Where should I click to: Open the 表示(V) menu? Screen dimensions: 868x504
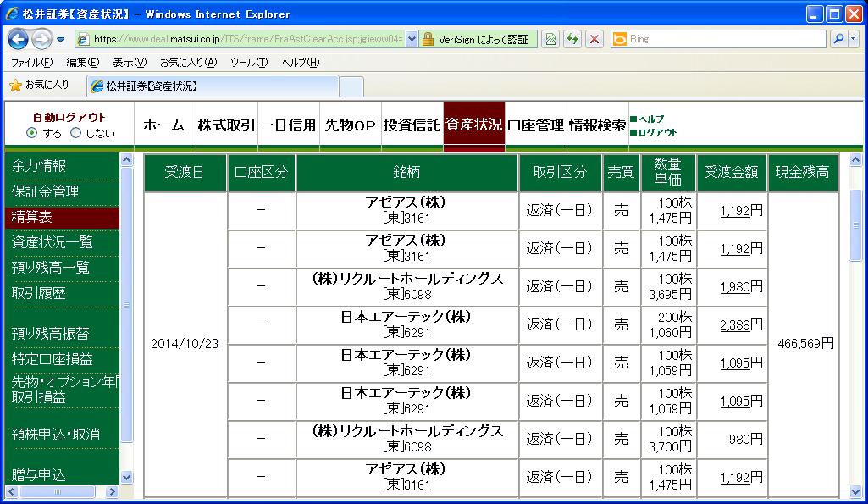coord(130,63)
